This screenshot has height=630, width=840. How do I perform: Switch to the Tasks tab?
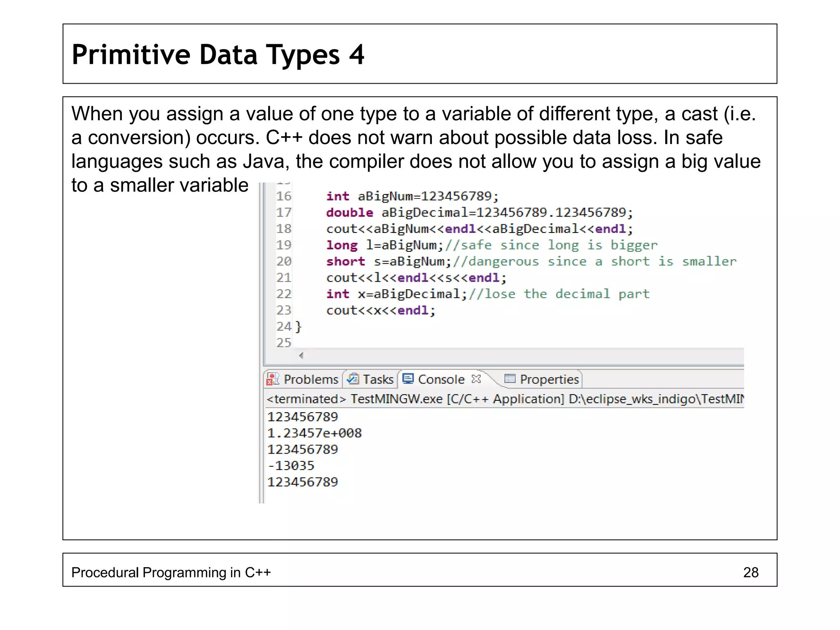[x=370, y=379]
